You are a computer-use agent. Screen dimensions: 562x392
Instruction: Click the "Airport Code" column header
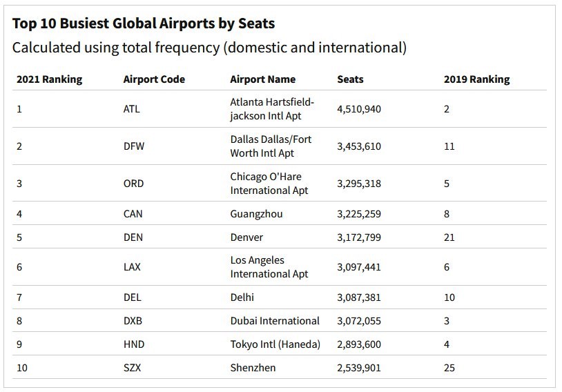point(154,79)
